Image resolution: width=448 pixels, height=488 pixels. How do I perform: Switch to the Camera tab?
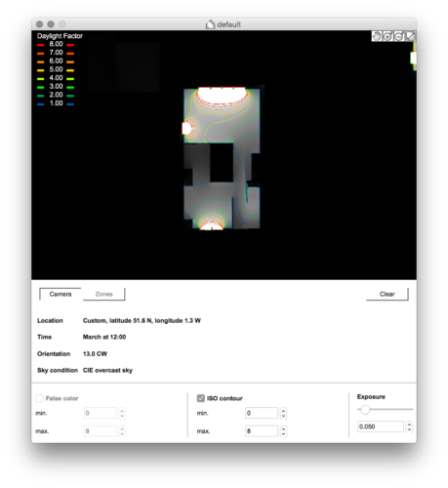(x=61, y=294)
